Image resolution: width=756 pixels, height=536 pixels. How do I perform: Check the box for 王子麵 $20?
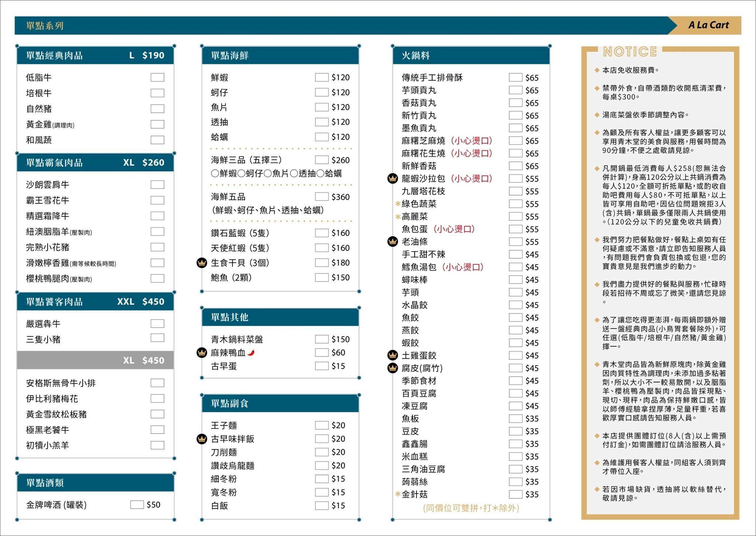322,425
